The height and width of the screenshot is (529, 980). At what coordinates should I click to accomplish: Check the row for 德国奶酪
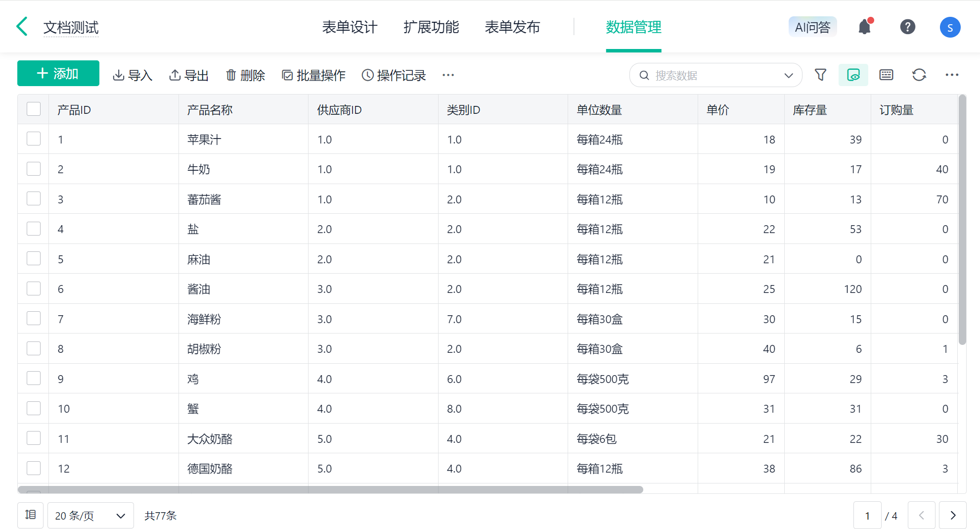34,468
